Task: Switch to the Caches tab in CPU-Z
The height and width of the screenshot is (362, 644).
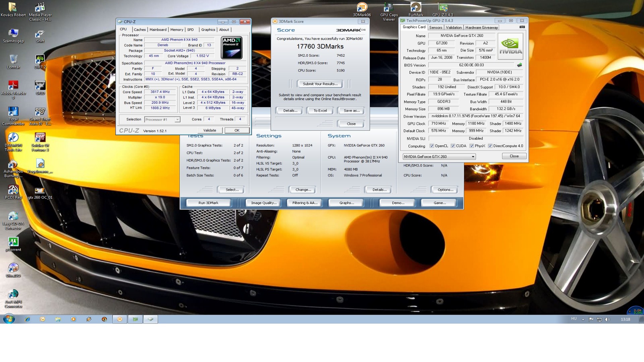Action: click(140, 29)
